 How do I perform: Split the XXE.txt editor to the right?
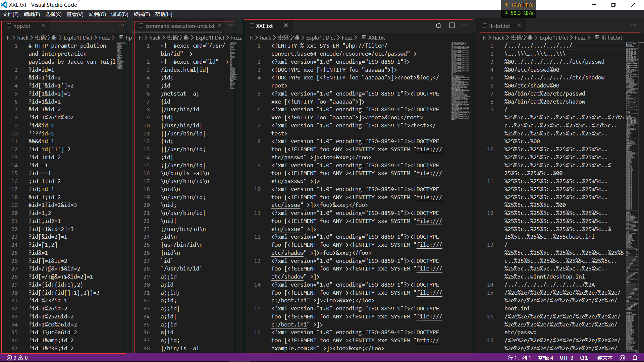(x=452, y=25)
